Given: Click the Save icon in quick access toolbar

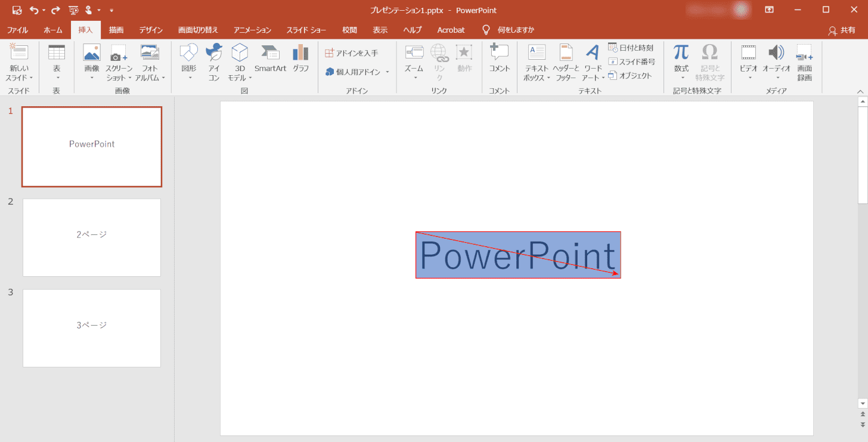Looking at the screenshot, I should click(x=17, y=10).
